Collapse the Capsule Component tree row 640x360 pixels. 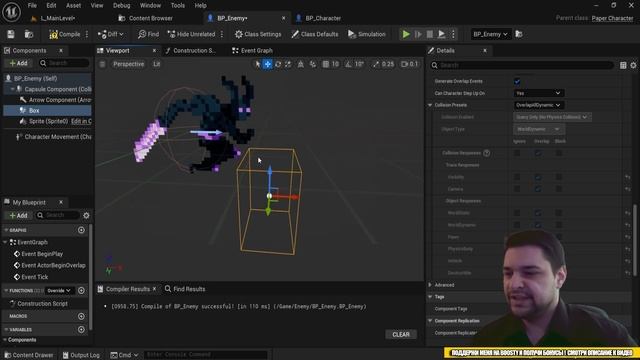point(12,89)
